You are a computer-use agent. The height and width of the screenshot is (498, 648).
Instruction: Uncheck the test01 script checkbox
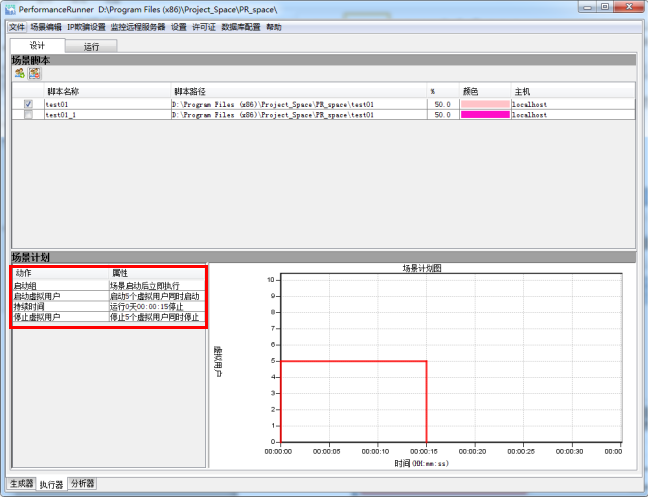tap(28, 103)
